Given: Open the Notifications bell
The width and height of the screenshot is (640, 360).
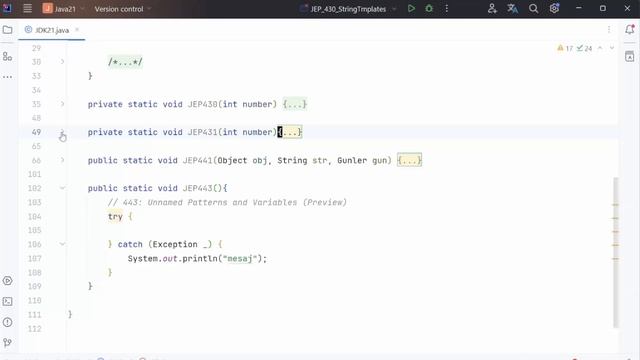Looking at the screenshot, I should [x=630, y=29].
